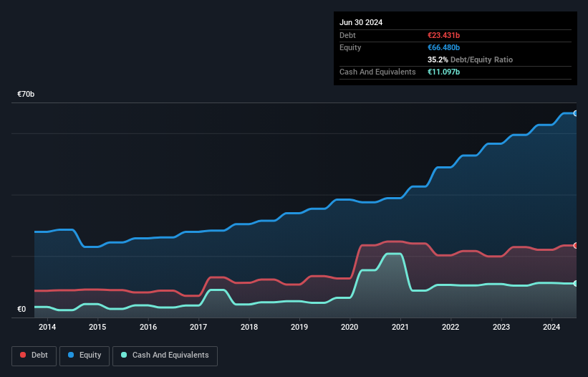Click the Debt label in tooltip
This screenshot has width=588, height=377.
click(347, 35)
